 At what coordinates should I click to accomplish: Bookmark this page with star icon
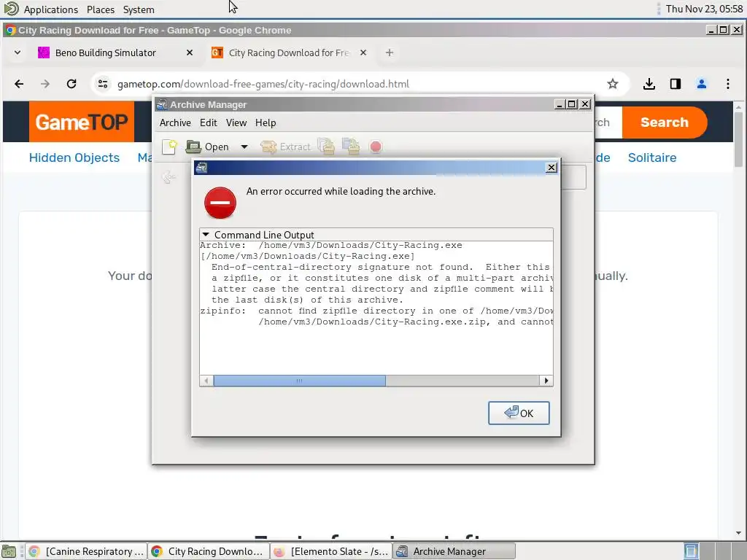click(x=613, y=84)
